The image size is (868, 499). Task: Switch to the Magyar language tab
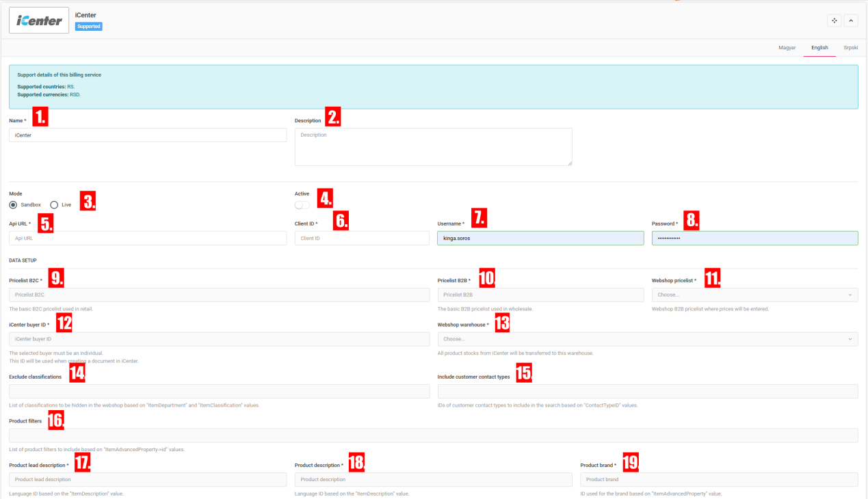[x=787, y=48]
